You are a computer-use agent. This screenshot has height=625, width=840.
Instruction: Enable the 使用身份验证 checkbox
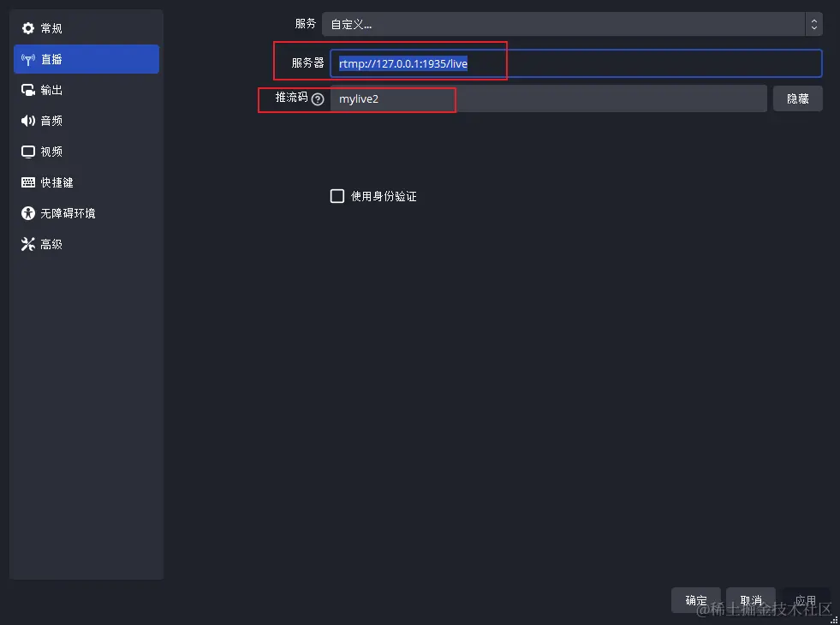coord(337,196)
